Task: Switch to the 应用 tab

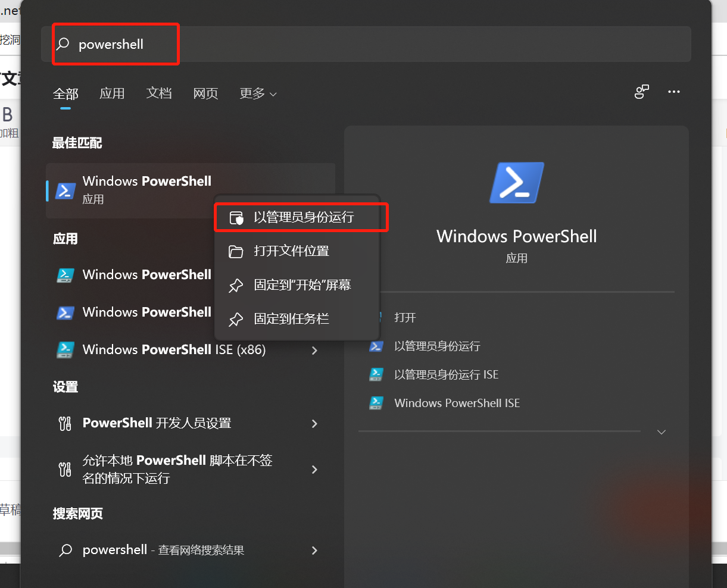Action: (x=112, y=93)
